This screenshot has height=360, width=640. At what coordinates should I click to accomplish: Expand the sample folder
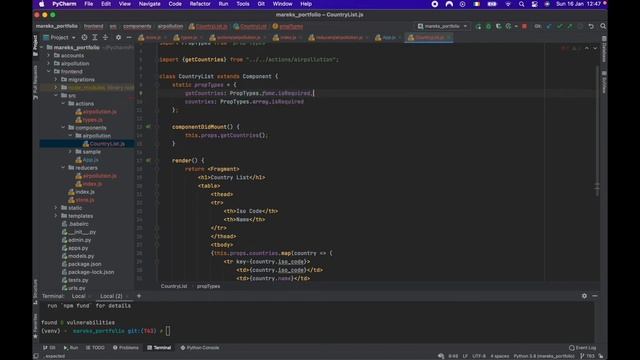pyautogui.click(x=70, y=152)
